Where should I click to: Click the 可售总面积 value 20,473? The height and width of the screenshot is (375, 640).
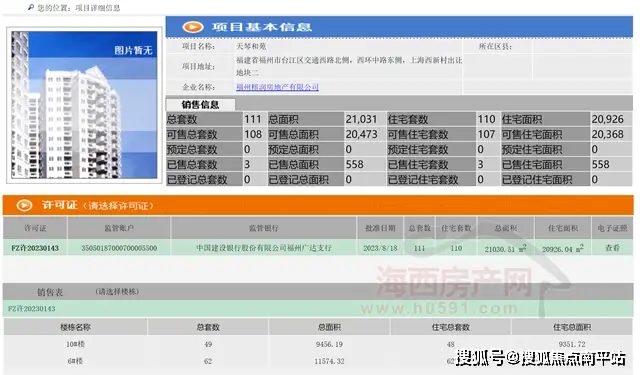(362, 134)
